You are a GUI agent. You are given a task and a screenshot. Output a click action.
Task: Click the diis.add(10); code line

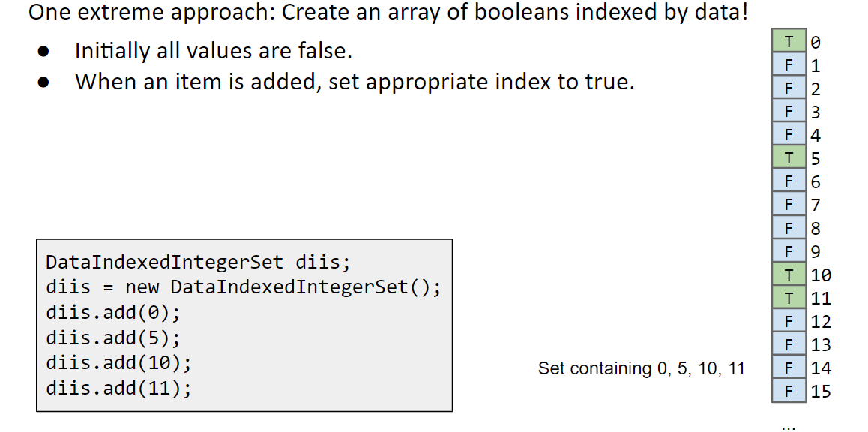118,363
